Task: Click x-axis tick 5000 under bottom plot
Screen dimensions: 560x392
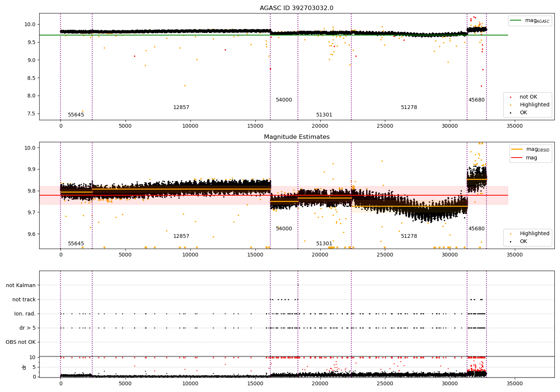Action: (x=125, y=383)
